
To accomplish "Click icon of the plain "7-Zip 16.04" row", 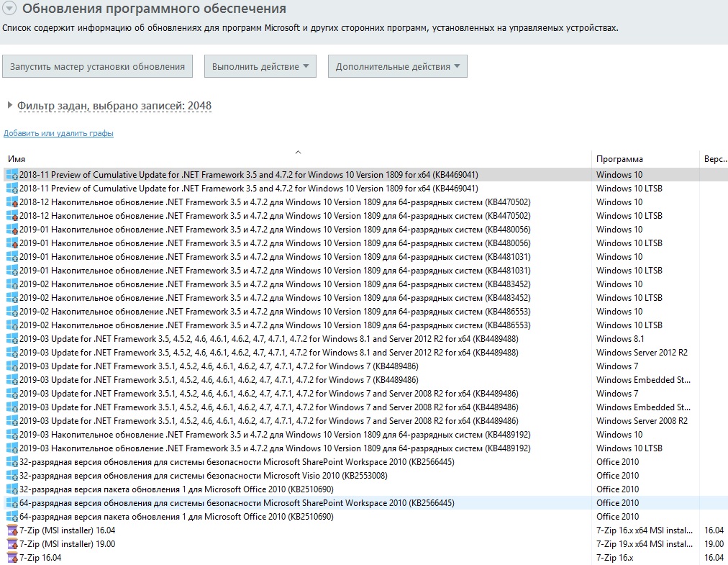I will [12, 558].
